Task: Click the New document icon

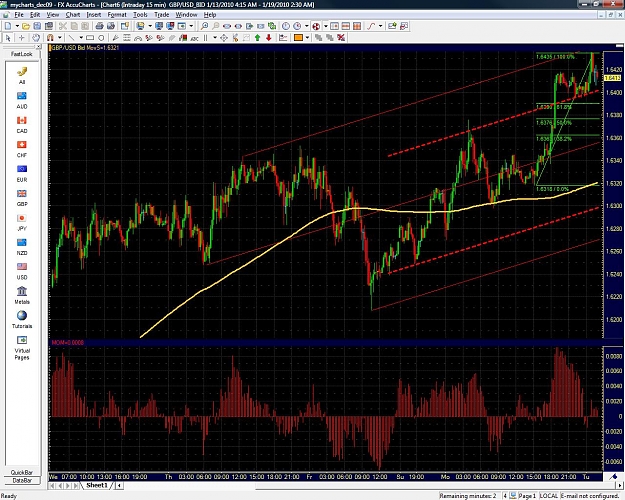Action: [x=8, y=26]
